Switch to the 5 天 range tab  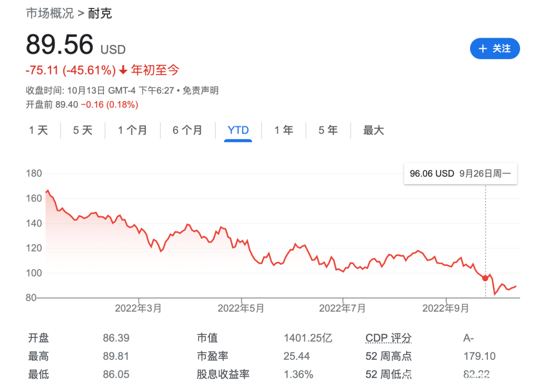83,130
